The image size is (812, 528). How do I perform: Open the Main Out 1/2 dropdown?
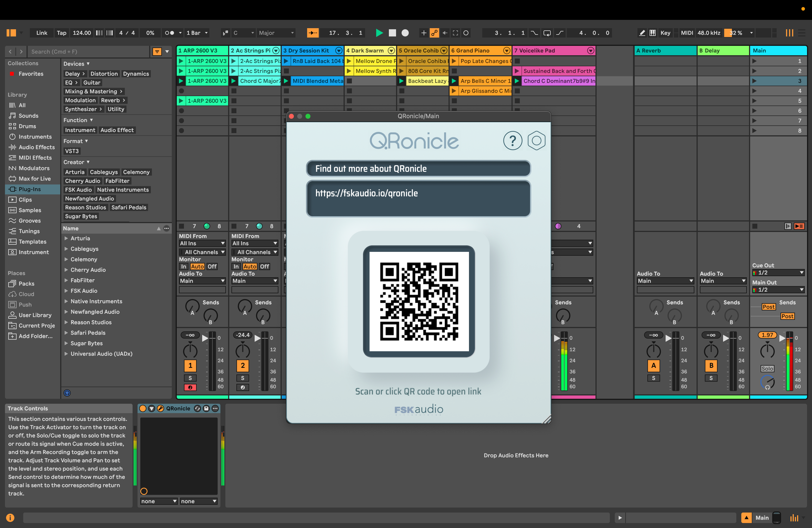pyautogui.click(x=778, y=290)
